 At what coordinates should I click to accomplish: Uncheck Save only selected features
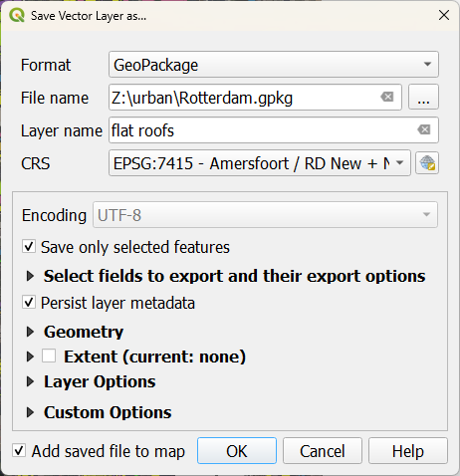pos(29,247)
